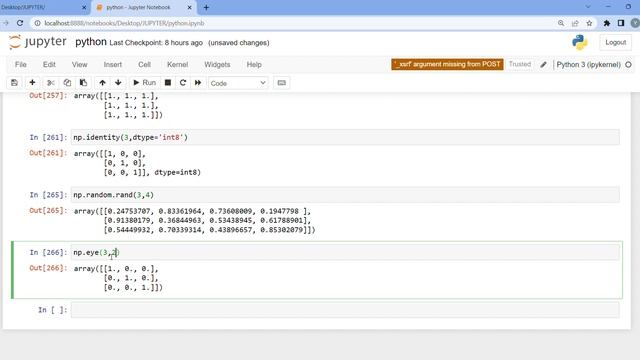Restart the kernel with circular arrow icon
The height and width of the screenshot is (360, 640).
183,83
